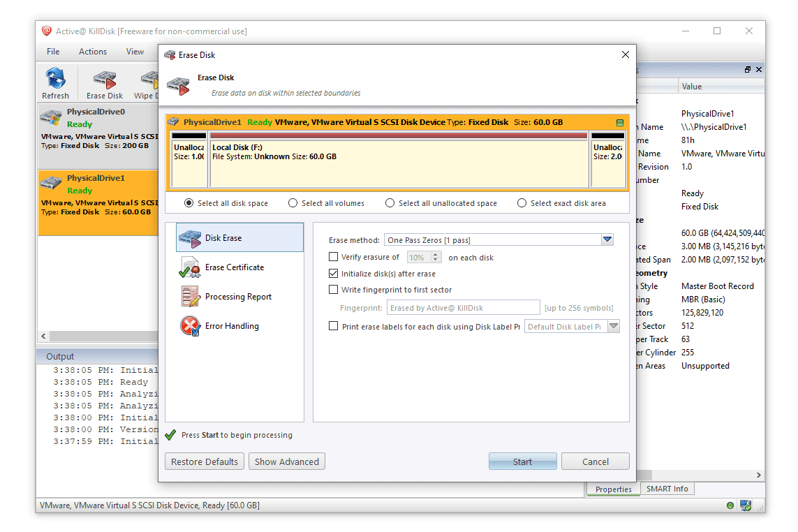798x532 pixels.
Task: Switch to the SMART Info tab
Action: point(667,489)
